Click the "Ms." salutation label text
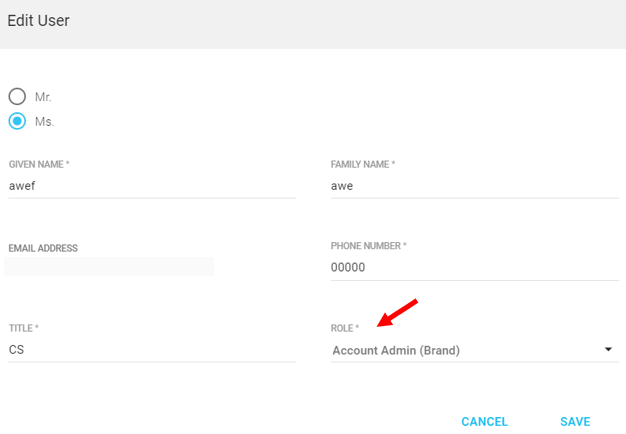 tap(44, 121)
